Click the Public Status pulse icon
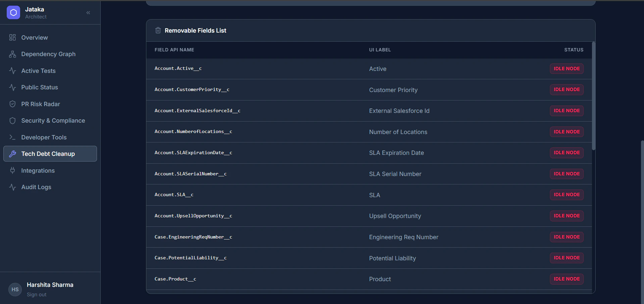The image size is (644, 304). click(x=12, y=87)
